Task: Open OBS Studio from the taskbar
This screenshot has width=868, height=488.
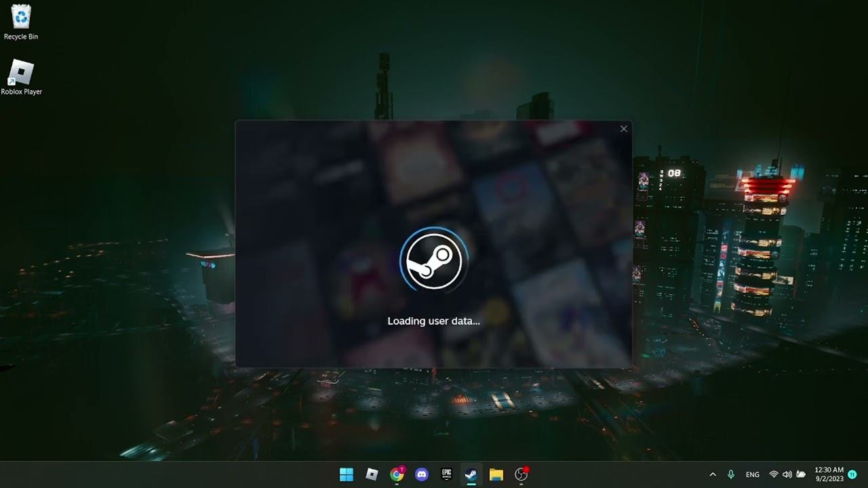Action: [x=521, y=474]
